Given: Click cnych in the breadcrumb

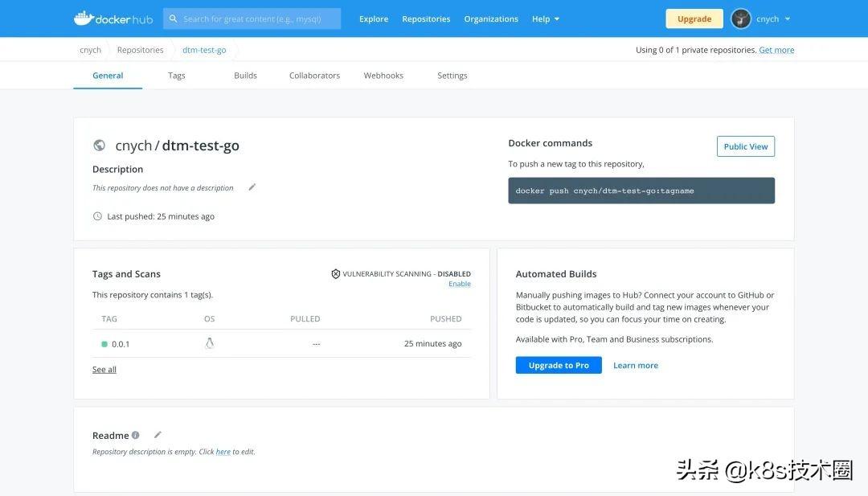Looking at the screenshot, I should (90, 50).
